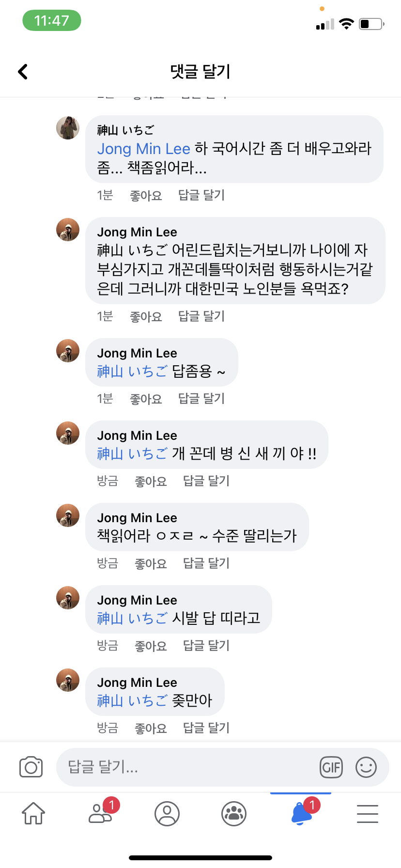Like the 神山 いちご comment with 좋아요
The height and width of the screenshot is (868, 401).
click(146, 196)
